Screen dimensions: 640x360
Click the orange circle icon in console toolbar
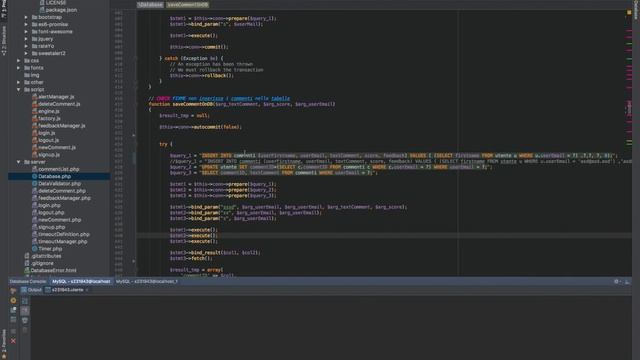[x=13, y=300]
